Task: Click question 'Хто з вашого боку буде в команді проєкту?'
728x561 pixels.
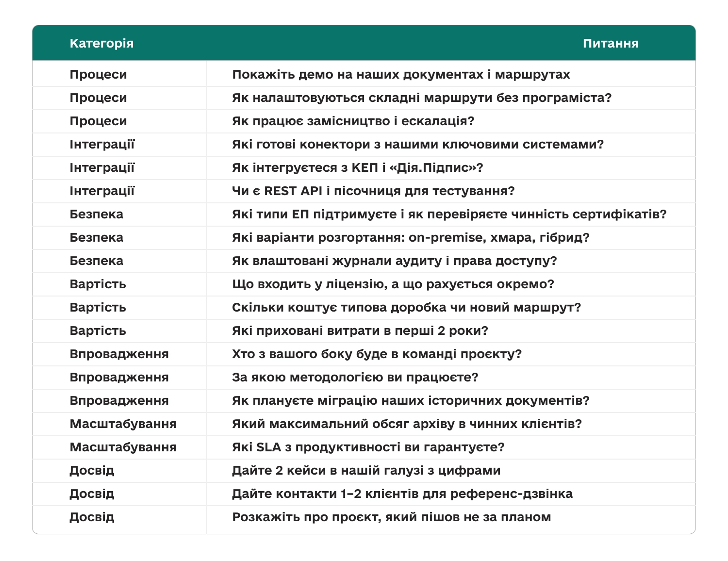Action: [377, 354]
